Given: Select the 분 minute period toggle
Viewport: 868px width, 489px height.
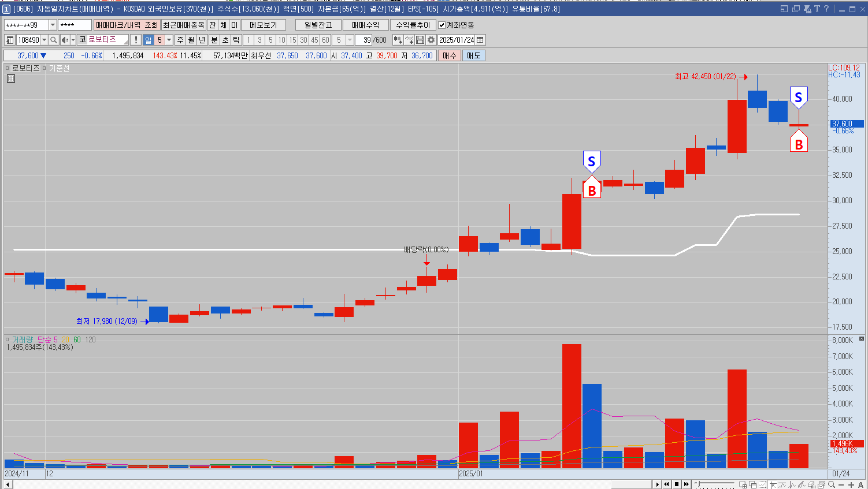Looking at the screenshot, I should click(x=214, y=40).
